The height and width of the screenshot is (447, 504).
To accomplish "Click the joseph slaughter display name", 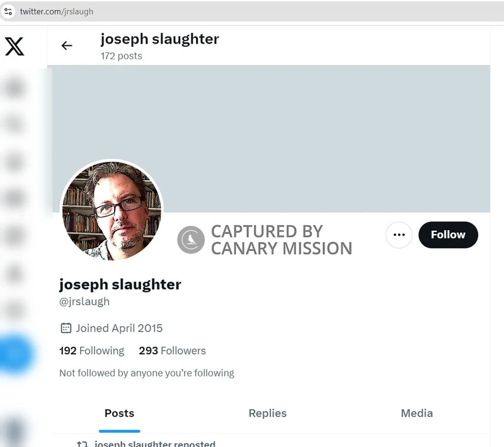I will pos(120,284).
